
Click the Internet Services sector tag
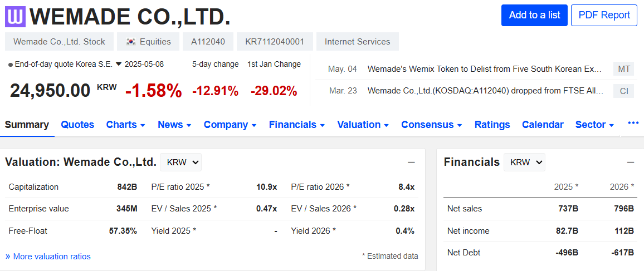pyautogui.click(x=357, y=42)
